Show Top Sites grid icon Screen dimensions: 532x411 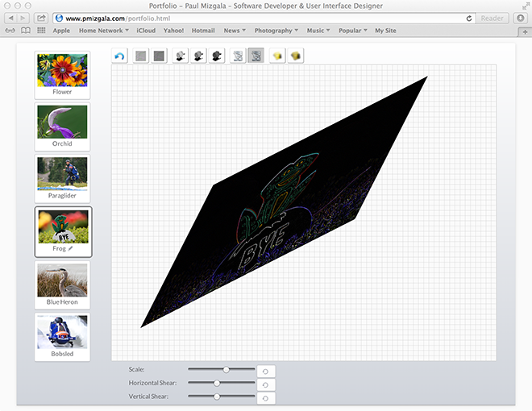click(41, 31)
